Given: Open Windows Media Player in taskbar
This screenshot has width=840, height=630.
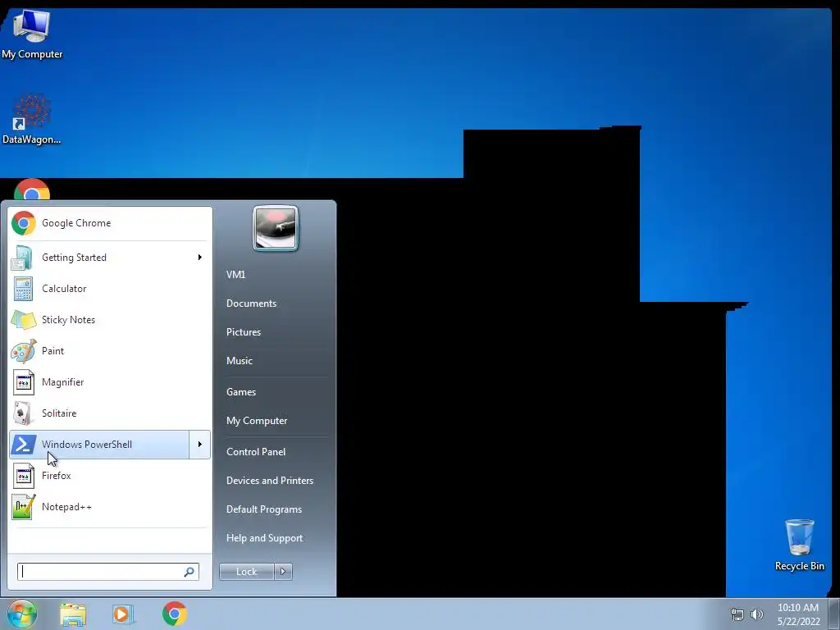Looking at the screenshot, I should (123, 614).
